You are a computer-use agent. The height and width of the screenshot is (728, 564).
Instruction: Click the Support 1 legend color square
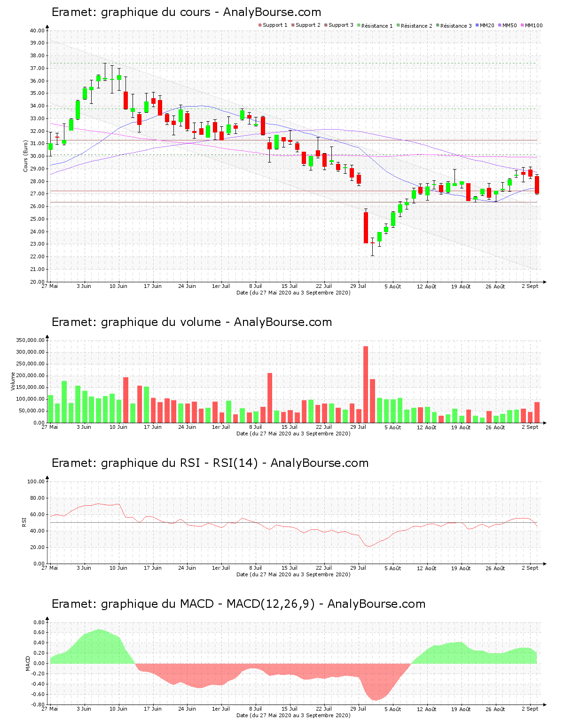tap(260, 25)
